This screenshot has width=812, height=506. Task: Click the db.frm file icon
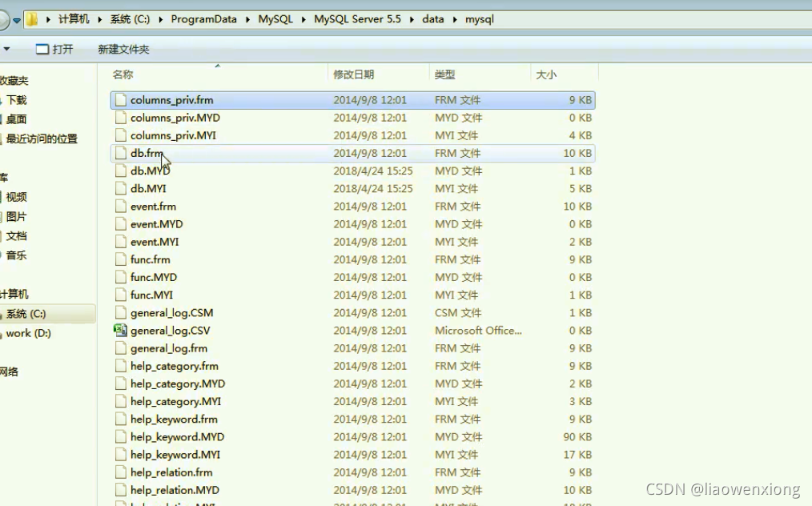click(121, 153)
